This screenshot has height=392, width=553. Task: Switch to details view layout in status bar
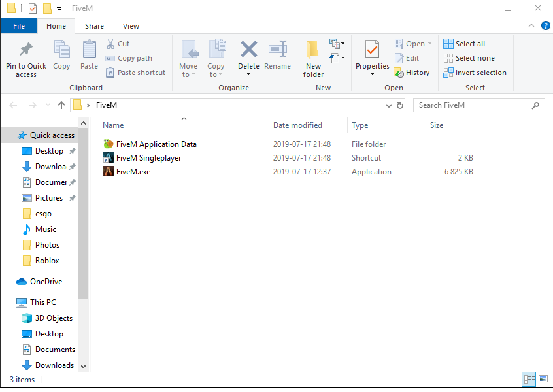[529, 379]
